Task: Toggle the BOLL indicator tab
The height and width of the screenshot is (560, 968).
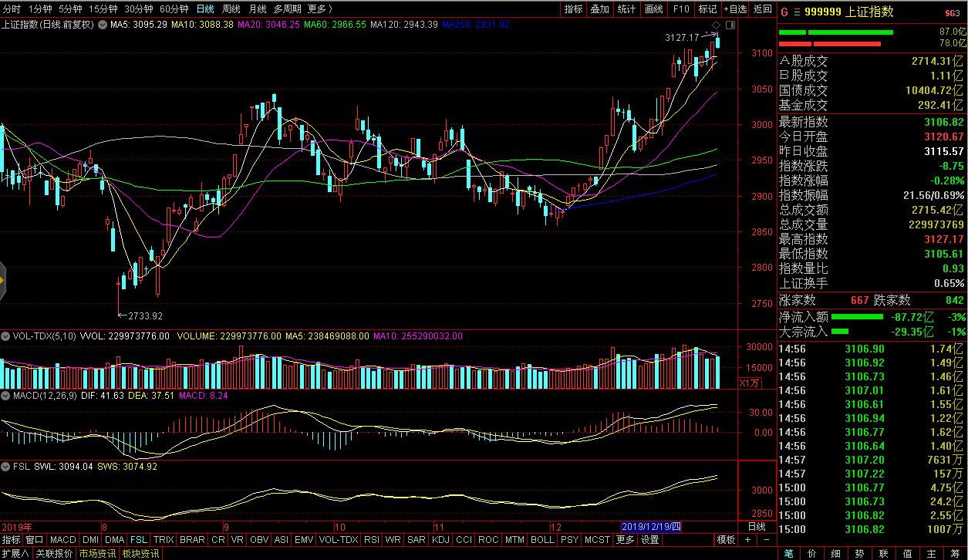Action: 542,540
